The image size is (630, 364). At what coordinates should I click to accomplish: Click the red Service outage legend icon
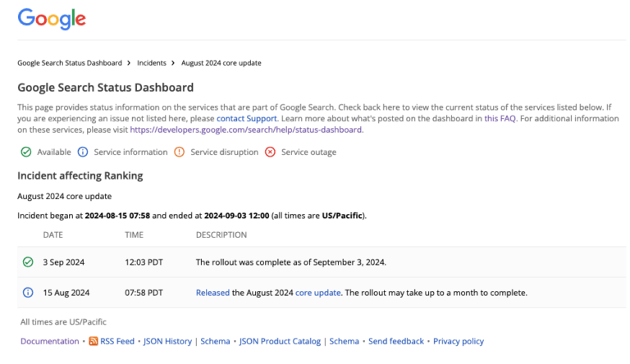point(270,152)
